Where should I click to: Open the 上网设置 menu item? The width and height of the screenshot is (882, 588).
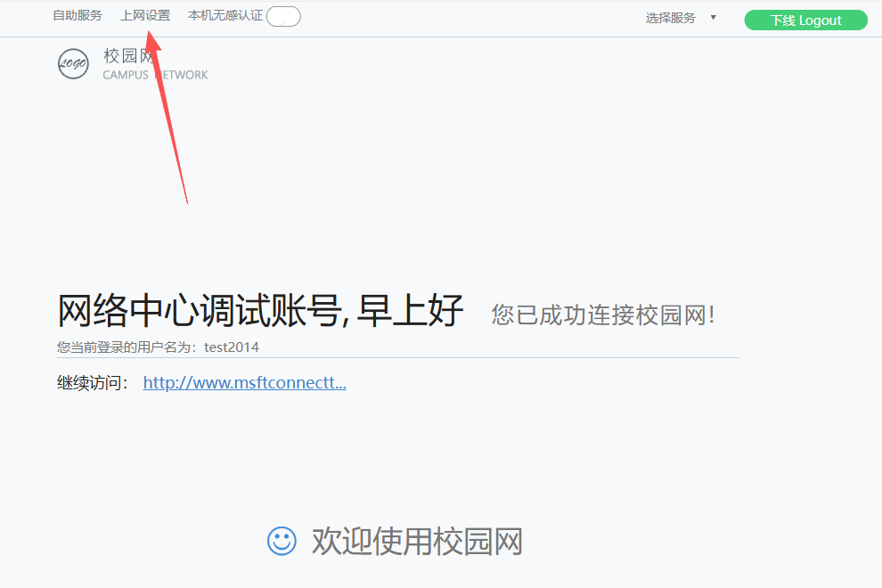(145, 16)
